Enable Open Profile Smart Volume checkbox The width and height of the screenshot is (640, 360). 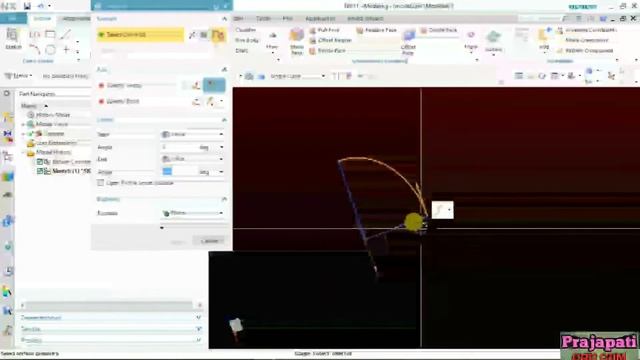(100, 183)
